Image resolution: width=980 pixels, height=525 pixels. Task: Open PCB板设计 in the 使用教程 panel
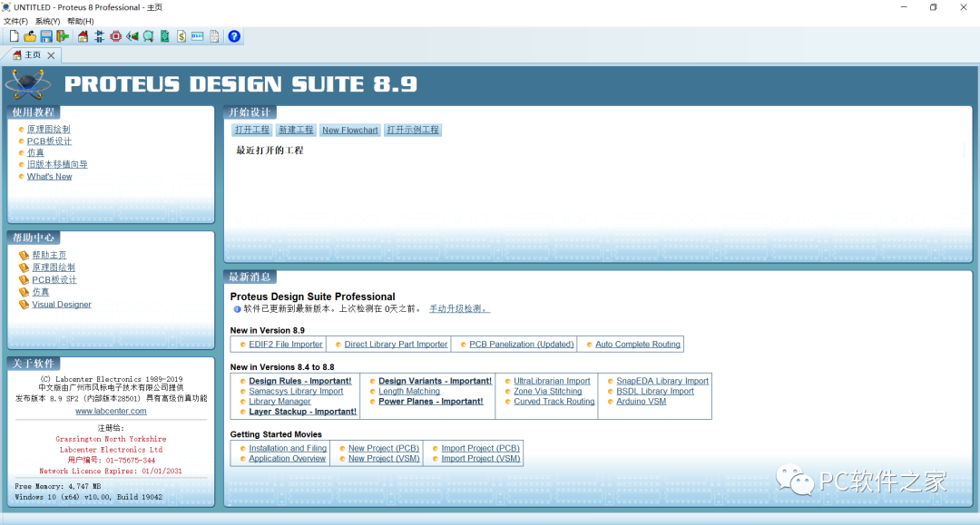pos(49,141)
